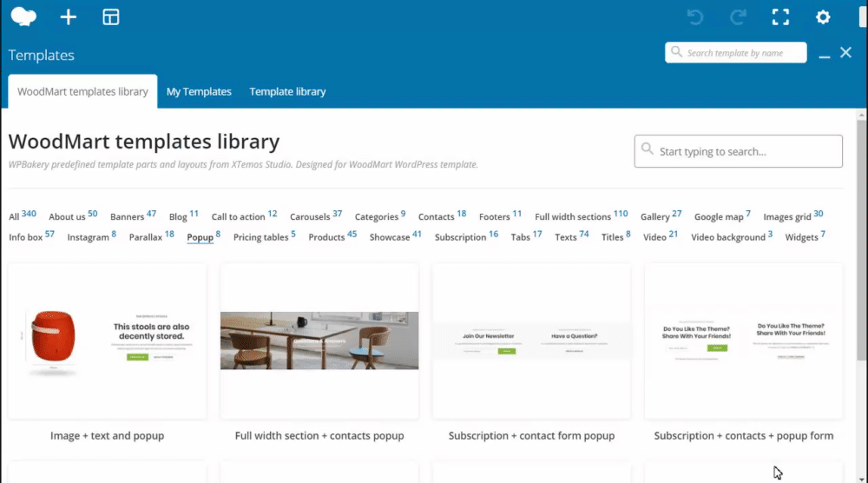Close the Templates panel
The image size is (868, 483).
point(845,53)
